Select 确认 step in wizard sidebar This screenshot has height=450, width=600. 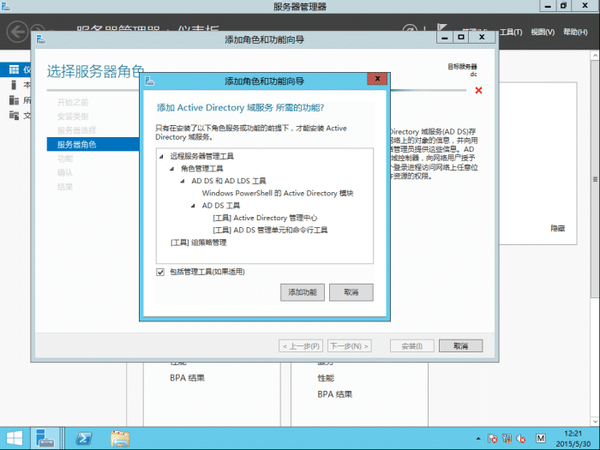[x=65, y=173]
